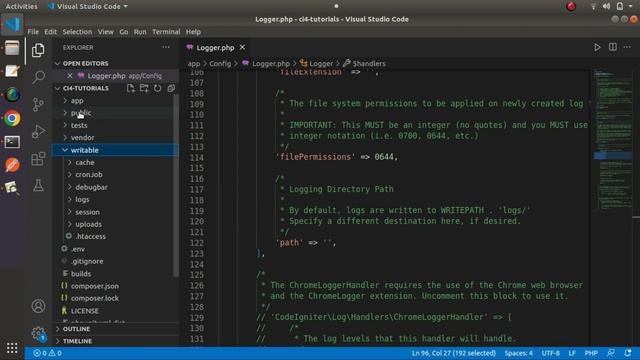Open Visual Studio Code app menu
Image resolution: width=640 pixels, height=360 pixels.
coord(88,7)
